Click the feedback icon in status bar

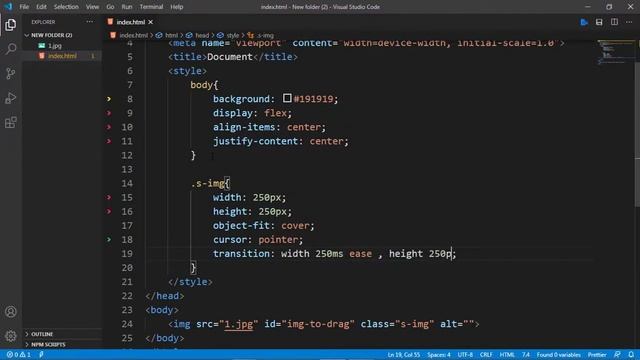tap(617, 355)
